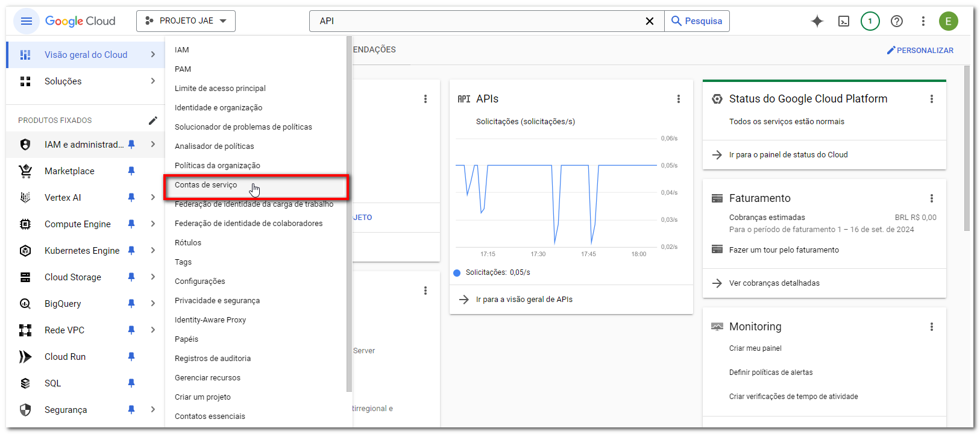Select Contas de serviço menu item
This screenshot has width=980, height=434.
[x=256, y=185]
